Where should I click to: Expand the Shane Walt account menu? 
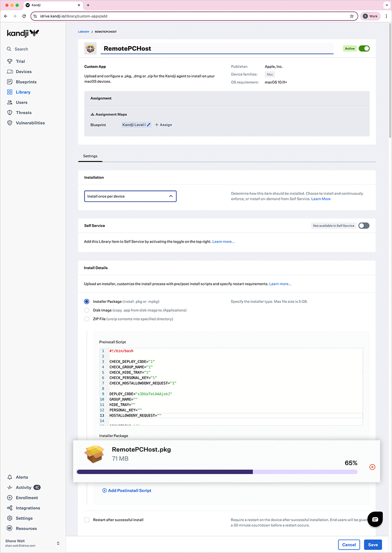58,543
